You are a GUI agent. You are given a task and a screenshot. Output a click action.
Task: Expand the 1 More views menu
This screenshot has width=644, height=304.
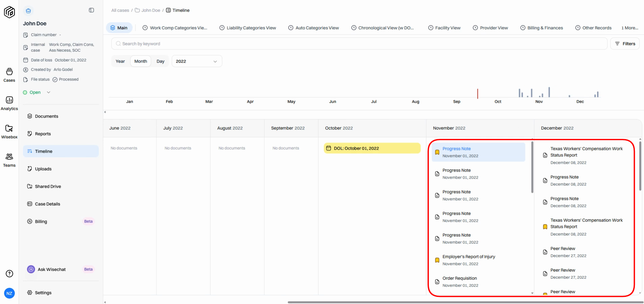[x=630, y=28]
